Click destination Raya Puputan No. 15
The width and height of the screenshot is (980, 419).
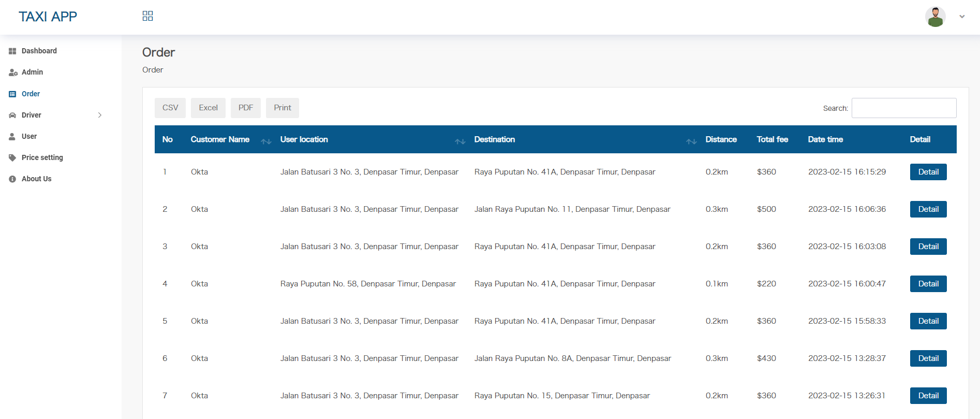pos(562,396)
